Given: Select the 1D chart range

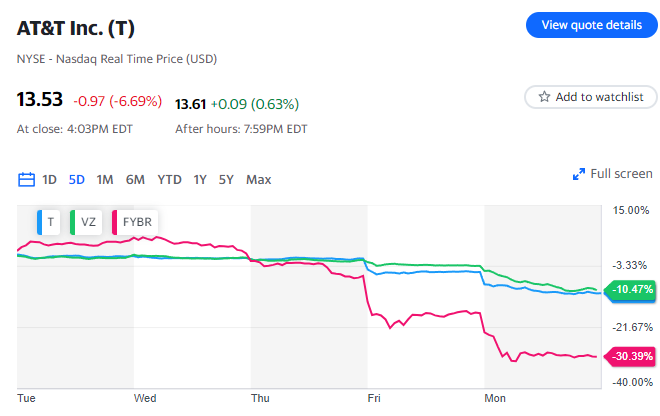Looking at the screenshot, I should pyautogui.click(x=49, y=180).
